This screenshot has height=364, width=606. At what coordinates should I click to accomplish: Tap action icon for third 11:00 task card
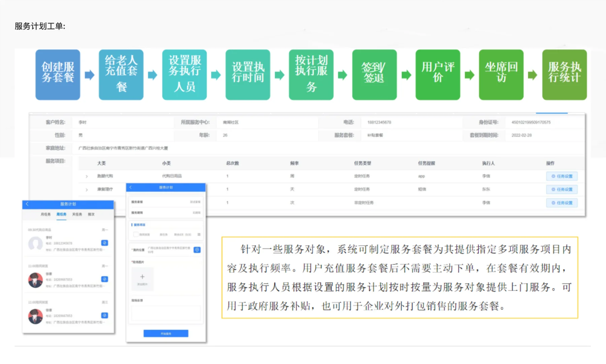[104, 316]
